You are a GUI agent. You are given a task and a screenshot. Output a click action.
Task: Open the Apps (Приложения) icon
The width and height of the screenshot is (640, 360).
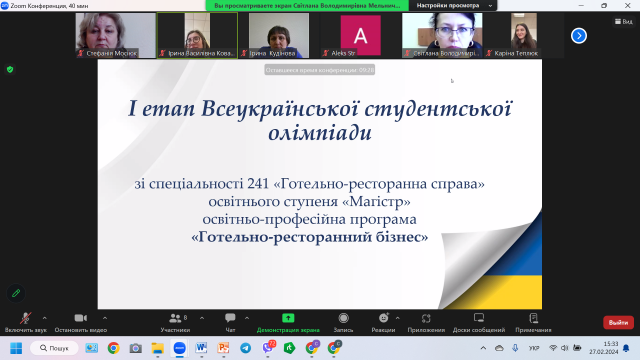point(426,318)
